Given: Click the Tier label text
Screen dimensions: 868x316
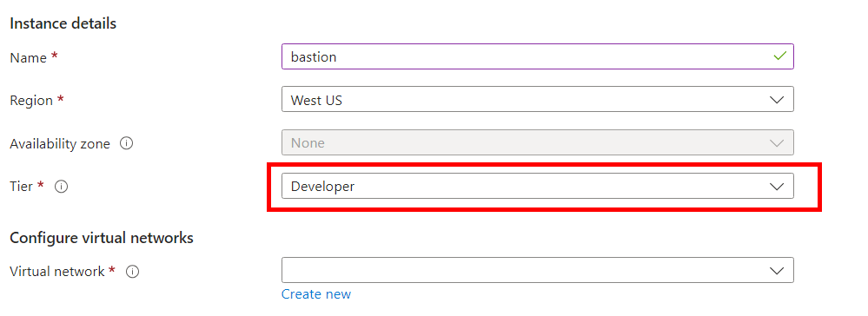Looking at the screenshot, I should click(22, 187).
